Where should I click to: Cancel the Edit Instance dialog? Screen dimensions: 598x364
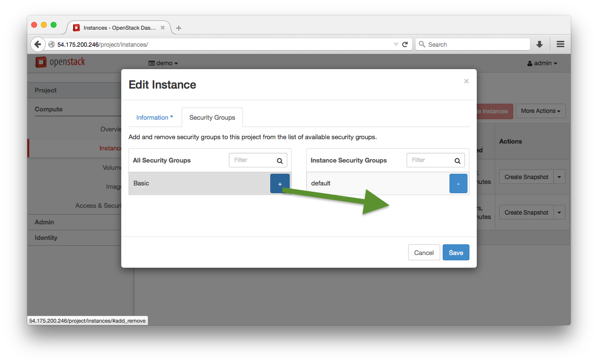pyautogui.click(x=424, y=253)
